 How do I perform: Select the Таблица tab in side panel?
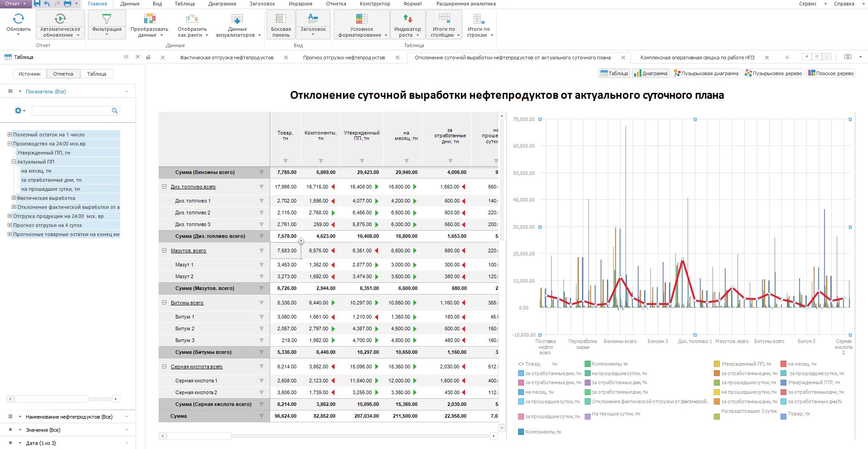click(x=97, y=74)
